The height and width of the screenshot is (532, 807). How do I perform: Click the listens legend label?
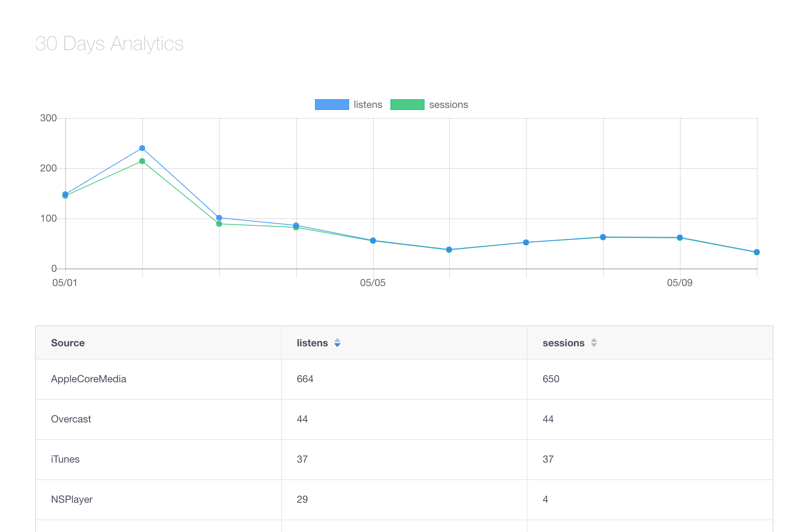tap(368, 105)
